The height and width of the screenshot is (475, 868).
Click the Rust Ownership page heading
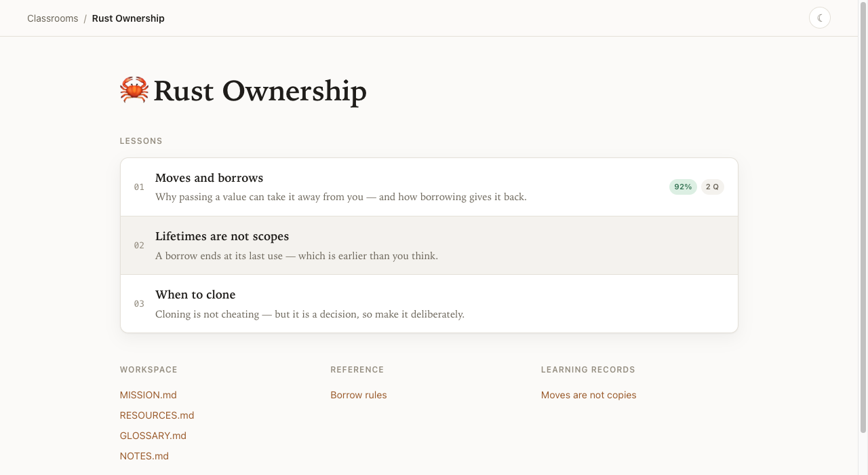click(260, 91)
